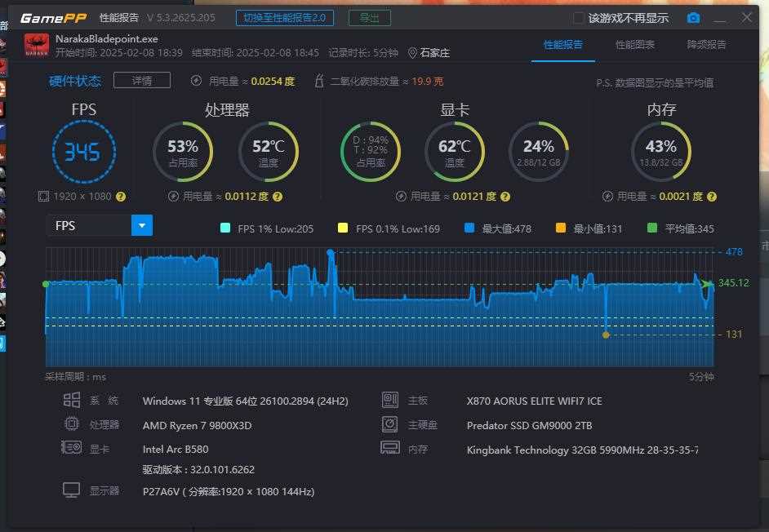Open help for memory power usage 0.0021 度

click(712, 197)
